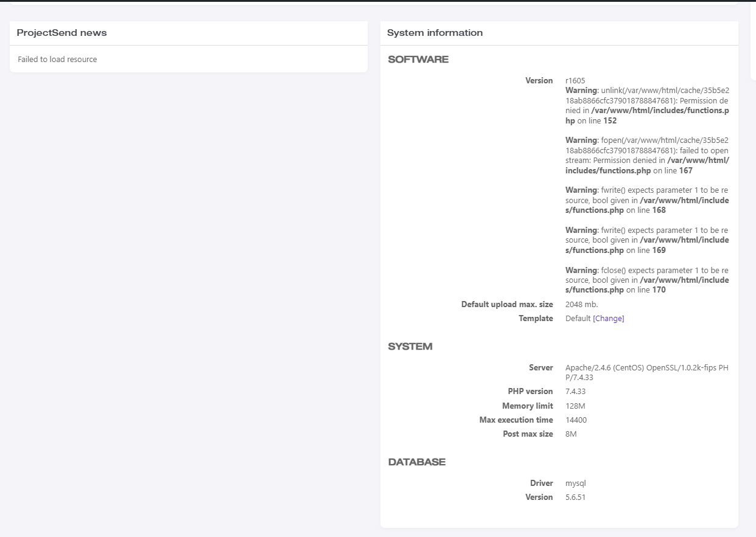Select the Version value r1605
This screenshot has width=756, height=537.
click(575, 80)
